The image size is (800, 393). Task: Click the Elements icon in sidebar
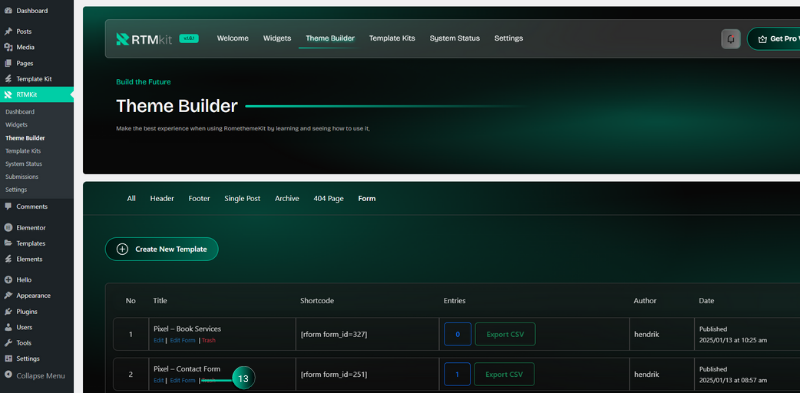(x=8, y=259)
